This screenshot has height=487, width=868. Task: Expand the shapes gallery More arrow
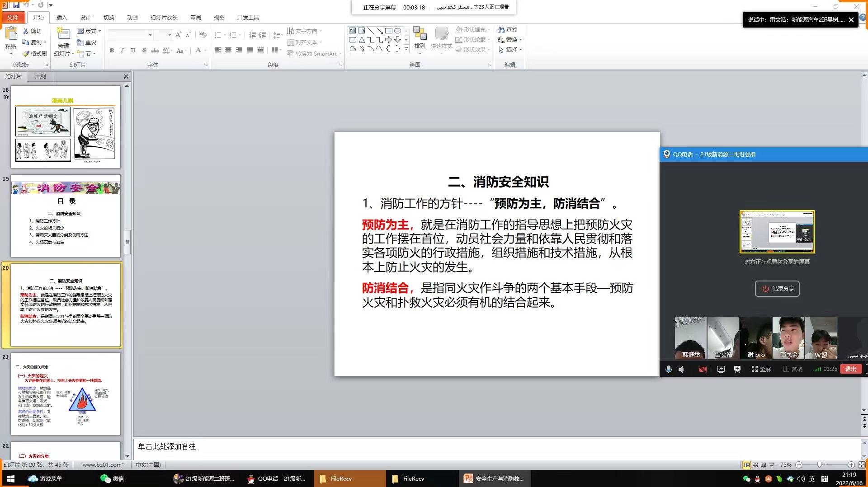[x=406, y=49]
